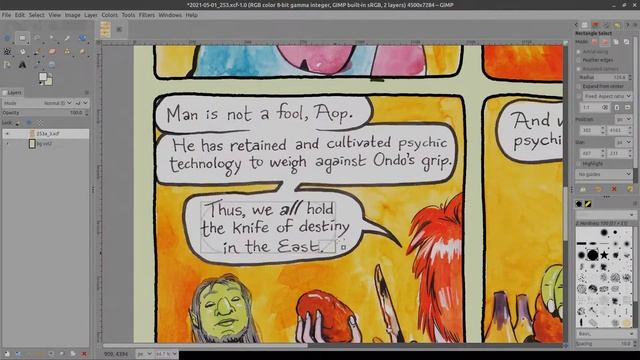
Task: Select the bg layer row
Action: tap(45, 144)
